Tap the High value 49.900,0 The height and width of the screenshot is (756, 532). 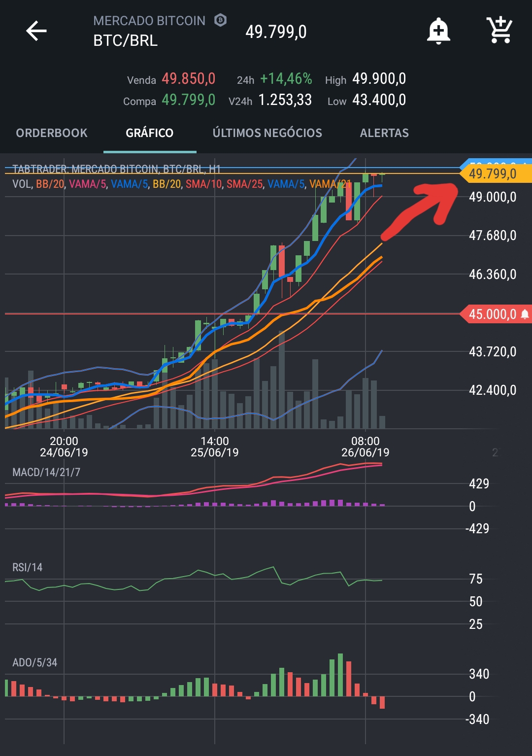[379, 79]
